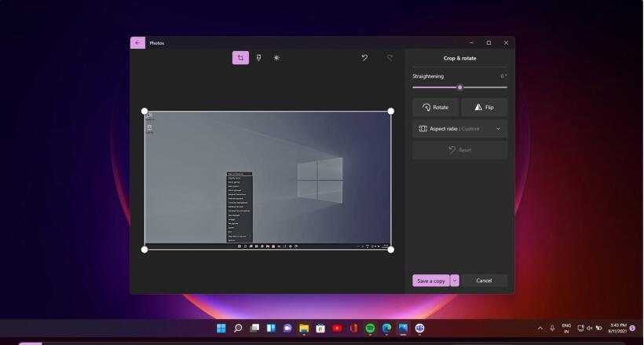Image resolution: width=644 pixels, height=345 pixels.
Task: Open YouTube from the taskbar
Action: click(x=337, y=328)
